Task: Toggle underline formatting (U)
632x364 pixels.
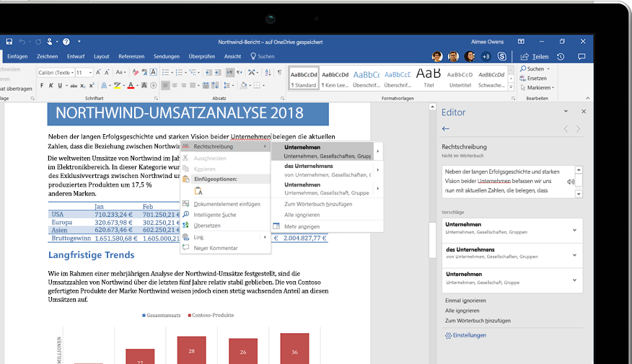Action: [60, 85]
